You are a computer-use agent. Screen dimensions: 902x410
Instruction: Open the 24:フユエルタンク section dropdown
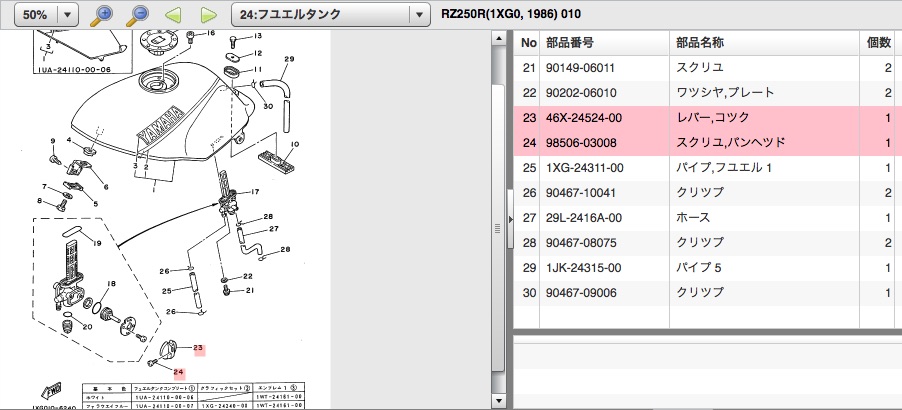point(419,15)
